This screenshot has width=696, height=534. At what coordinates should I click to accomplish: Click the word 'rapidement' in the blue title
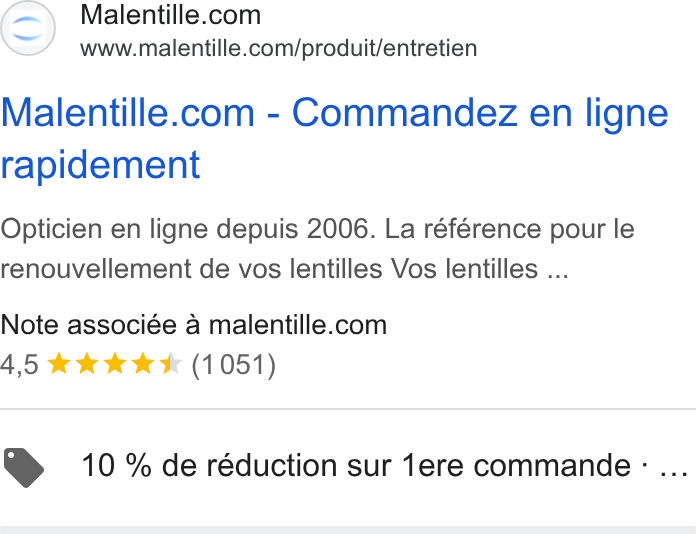pyautogui.click(x=100, y=165)
